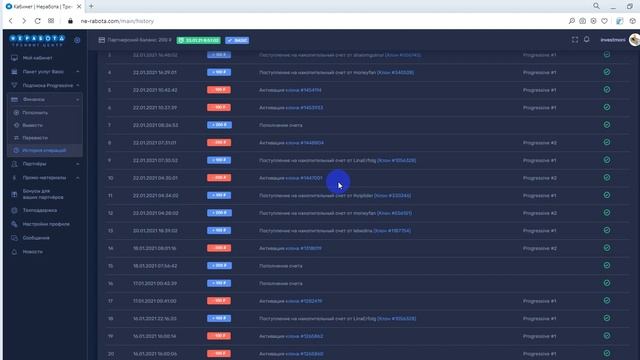Click the red amount badge in row 6
Screen dimensions: 640x360
tap(219, 107)
